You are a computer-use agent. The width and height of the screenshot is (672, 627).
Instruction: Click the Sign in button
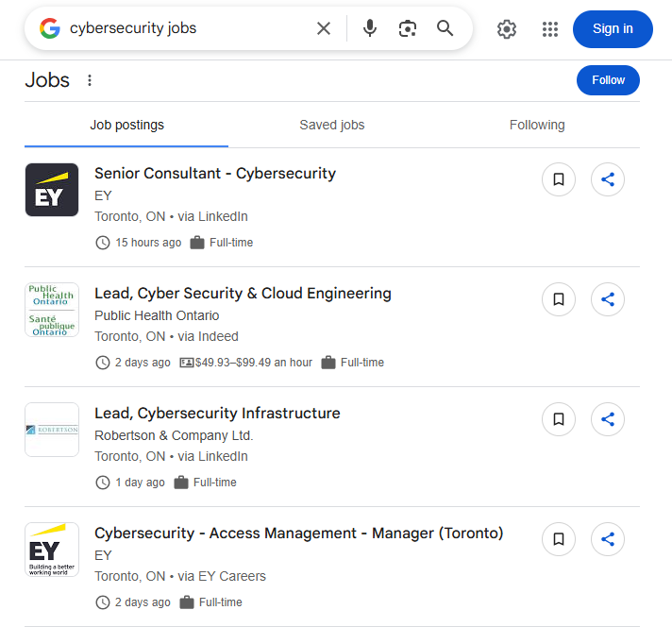(613, 29)
